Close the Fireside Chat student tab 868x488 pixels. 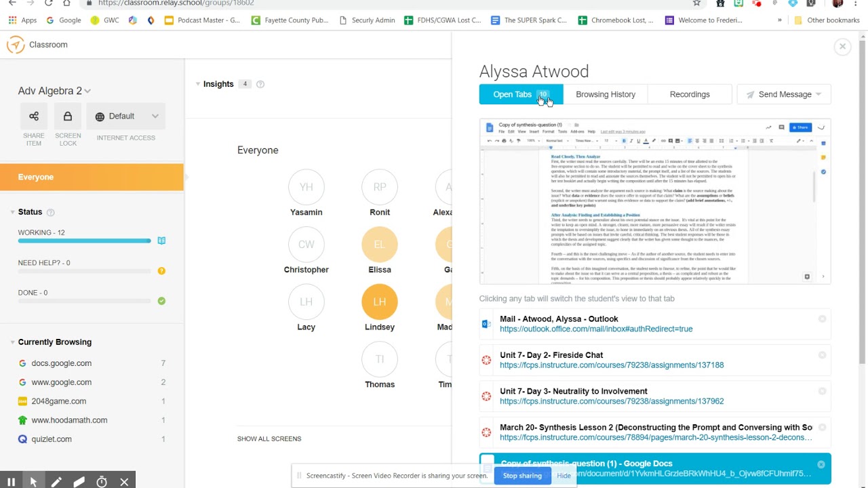pos(822,354)
